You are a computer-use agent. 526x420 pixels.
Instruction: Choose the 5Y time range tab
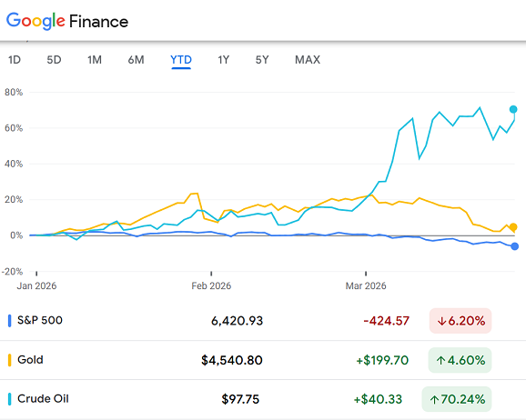[x=262, y=60]
